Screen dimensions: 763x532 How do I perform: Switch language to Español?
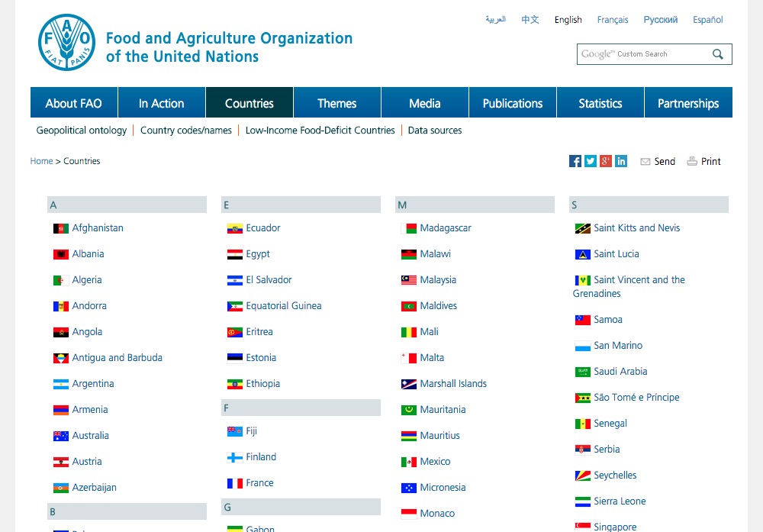tap(708, 20)
